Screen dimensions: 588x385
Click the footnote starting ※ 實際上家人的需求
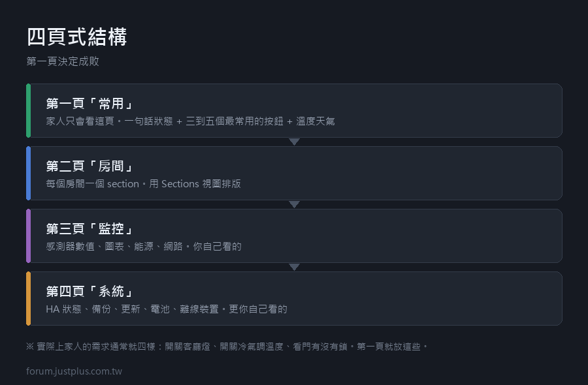point(227,346)
